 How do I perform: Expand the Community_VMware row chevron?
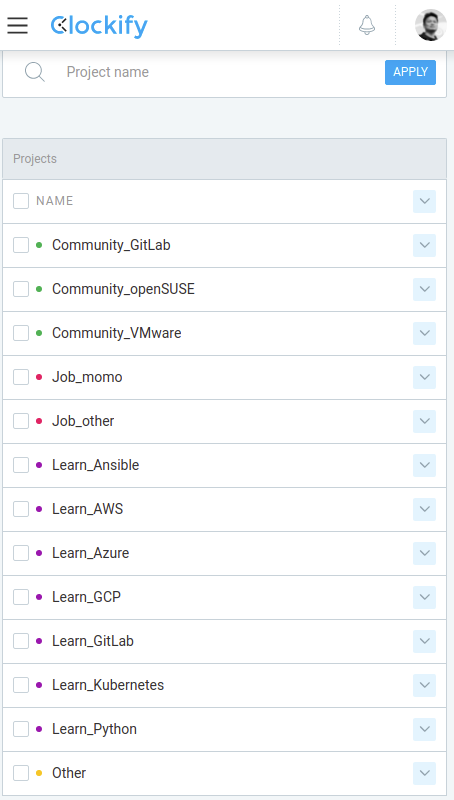[424, 333]
